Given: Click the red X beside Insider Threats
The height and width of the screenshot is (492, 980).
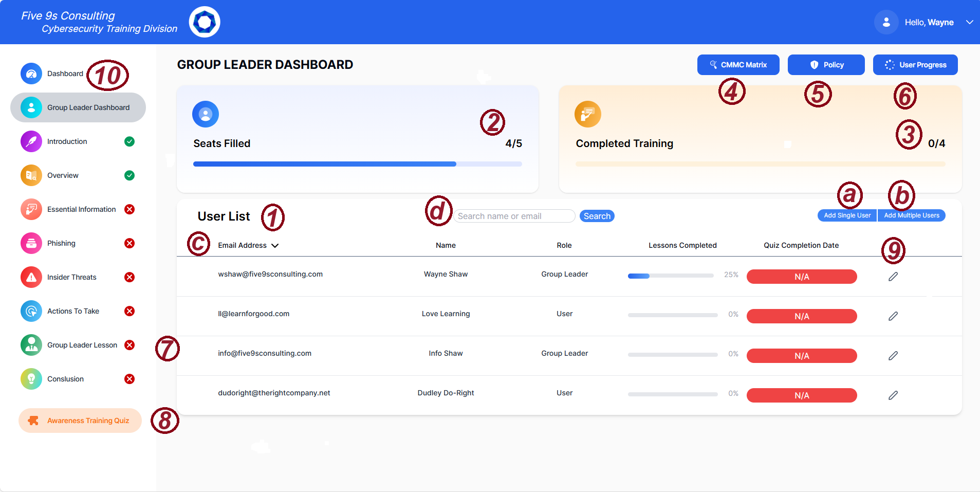Looking at the screenshot, I should pyautogui.click(x=130, y=277).
